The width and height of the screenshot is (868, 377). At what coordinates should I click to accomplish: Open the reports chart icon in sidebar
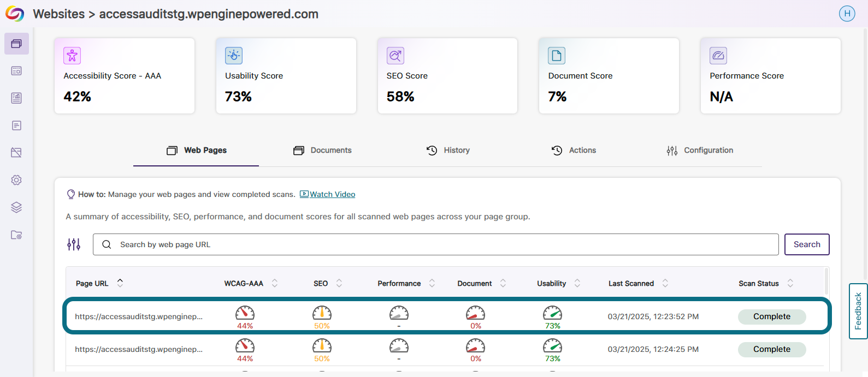(16, 98)
